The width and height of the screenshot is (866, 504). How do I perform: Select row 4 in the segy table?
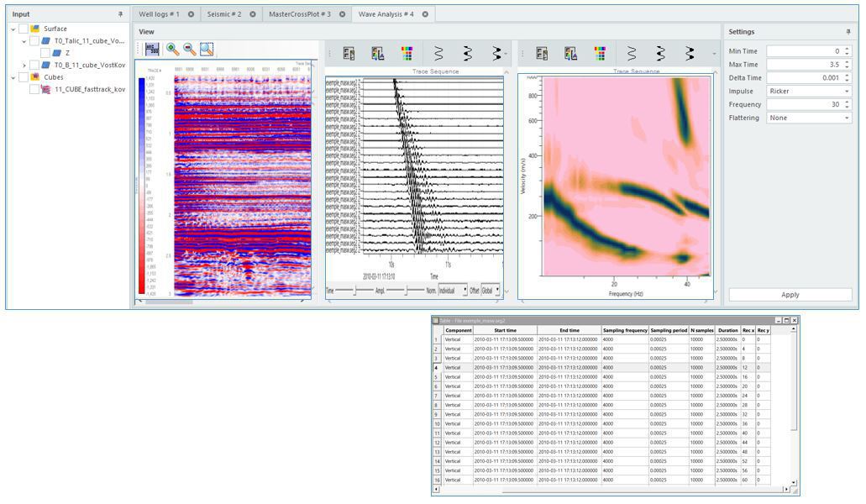[601, 368]
